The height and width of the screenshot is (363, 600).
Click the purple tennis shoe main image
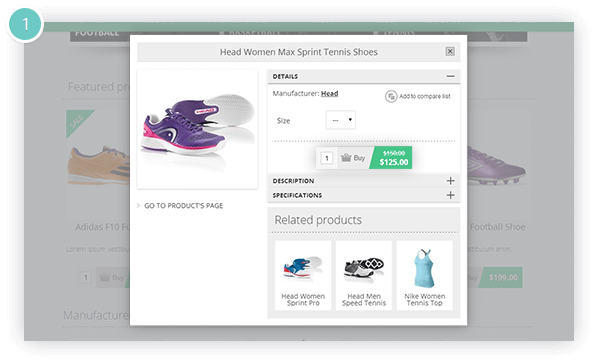point(197,129)
